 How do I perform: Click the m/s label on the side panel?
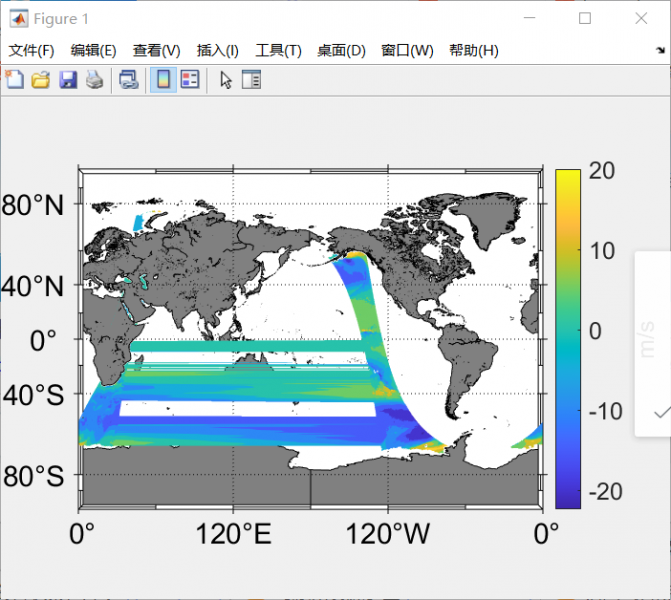pyautogui.click(x=648, y=338)
